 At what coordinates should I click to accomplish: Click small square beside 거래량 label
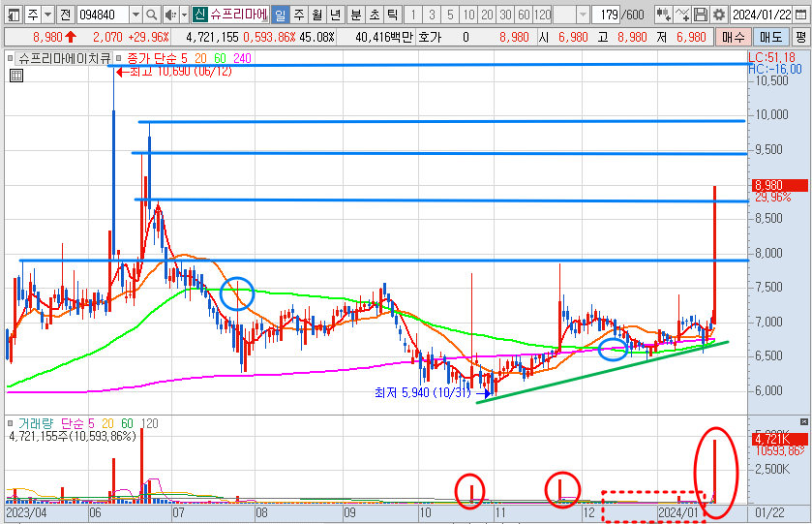(10, 423)
